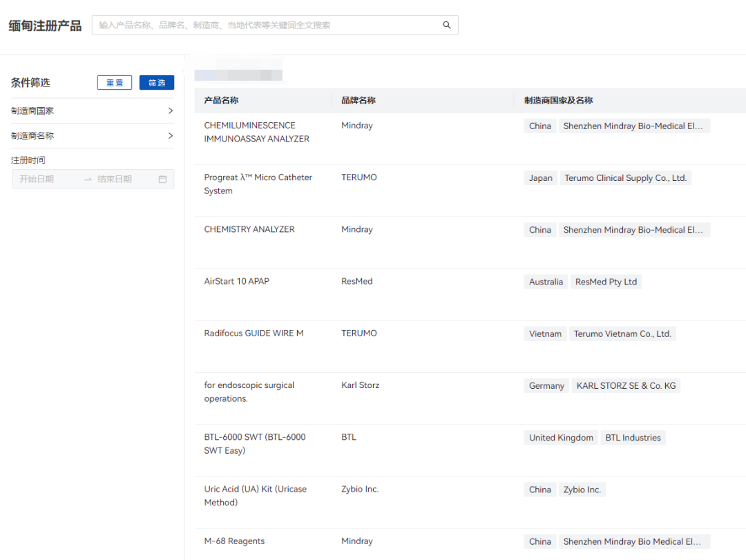Click the Zybio Inc. brand cell
The width and height of the screenshot is (746, 560).
tap(360, 488)
